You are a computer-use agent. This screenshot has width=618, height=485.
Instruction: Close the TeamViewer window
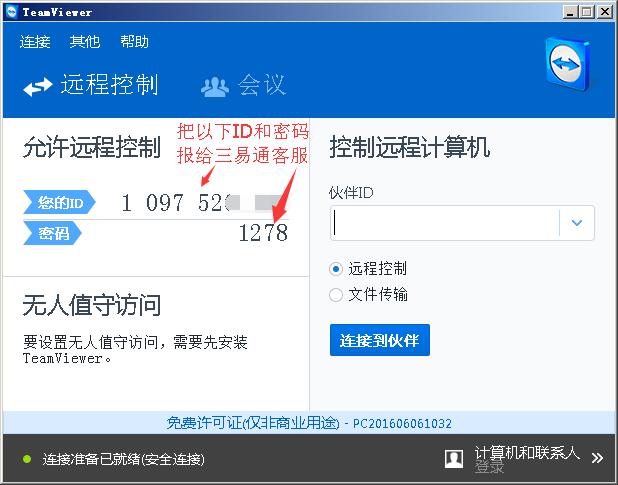click(x=605, y=12)
